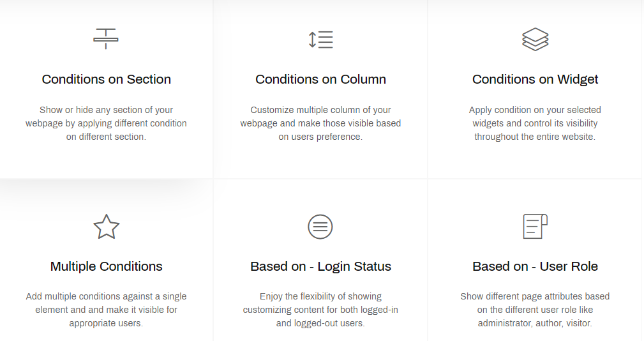Select the Conditions on Widget heading
The height and width of the screenshot is (341, 644).
(x=535, y=79)
